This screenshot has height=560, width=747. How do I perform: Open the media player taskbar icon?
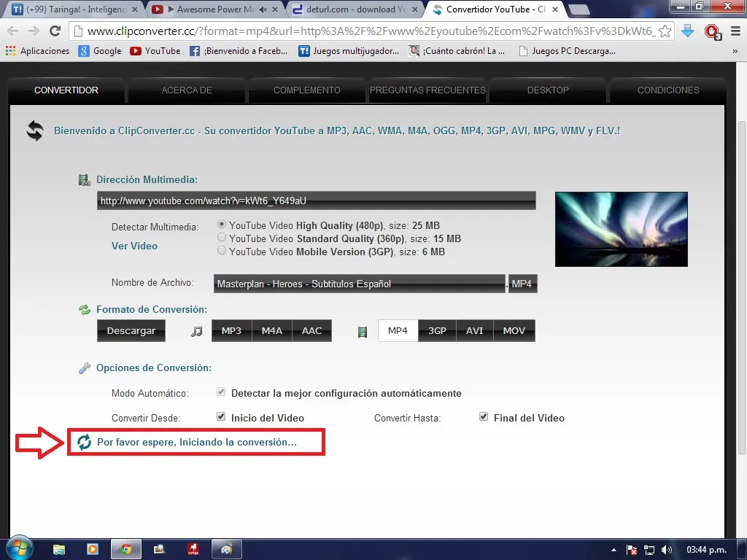93,550
